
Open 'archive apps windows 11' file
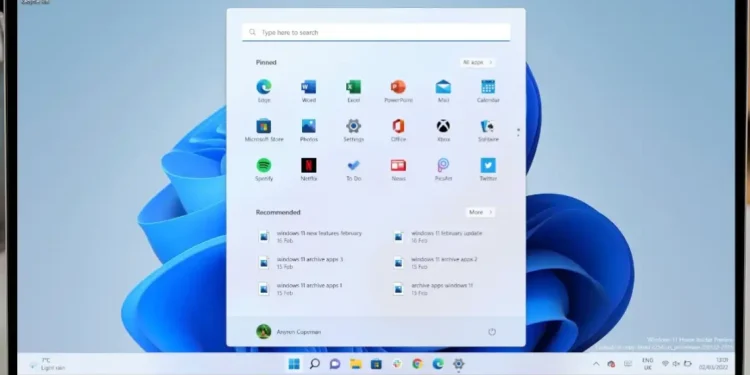tap(433, 289)
